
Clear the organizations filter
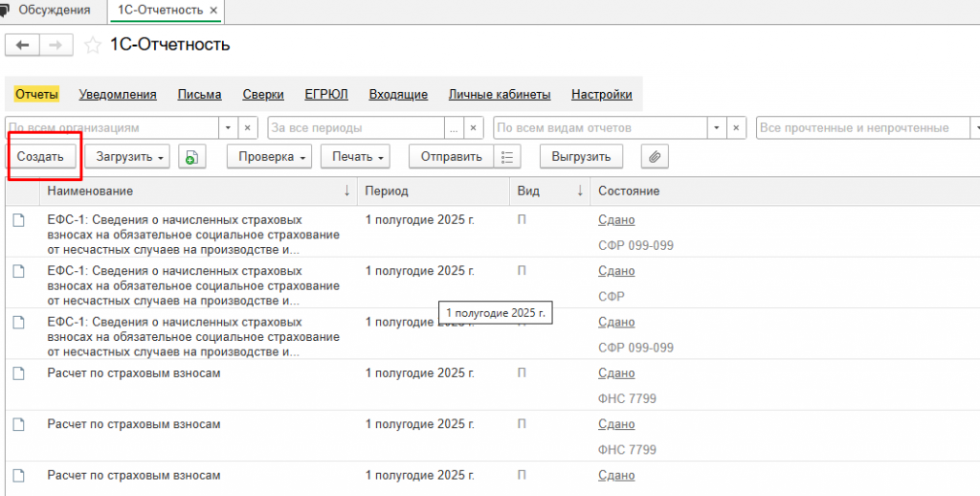248,127
